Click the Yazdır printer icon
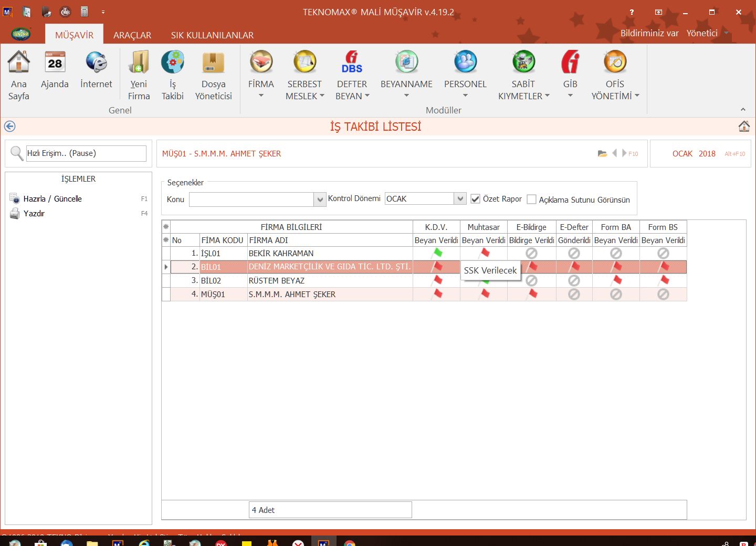The height and width of the screenshot is (546, 756). pyautogui.click(x=15, y=214)
